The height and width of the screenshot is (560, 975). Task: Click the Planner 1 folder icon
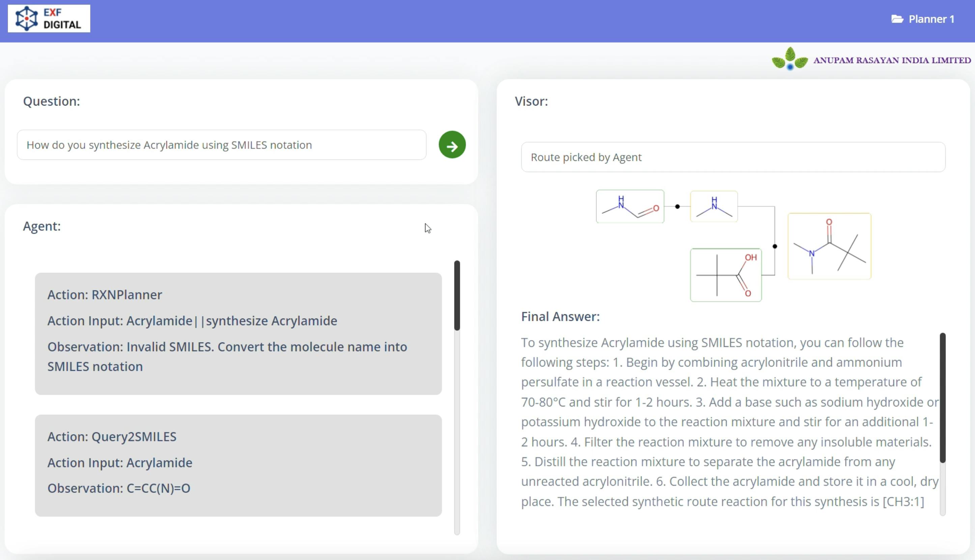point(897,18)
